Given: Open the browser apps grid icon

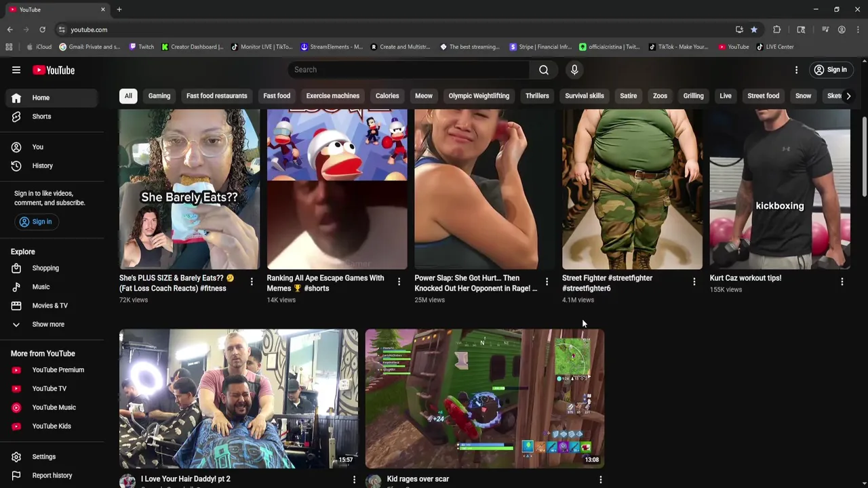Looking at the screenshot, I should click(x=9, y=47).
